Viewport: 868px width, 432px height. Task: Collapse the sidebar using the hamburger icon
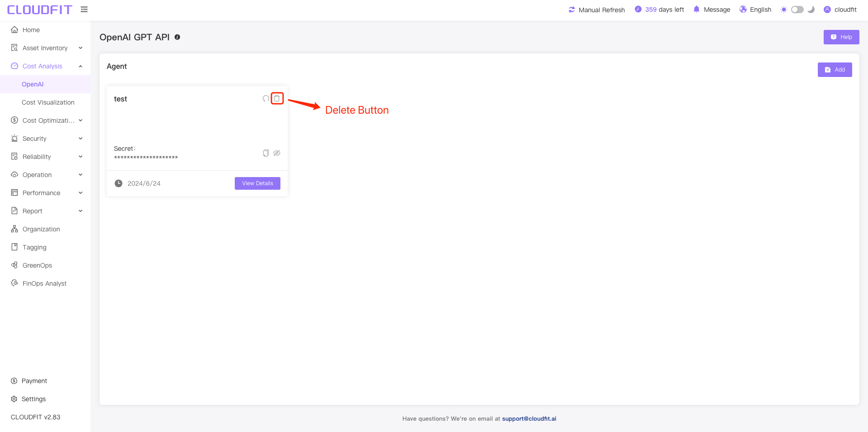coord(84,10)
